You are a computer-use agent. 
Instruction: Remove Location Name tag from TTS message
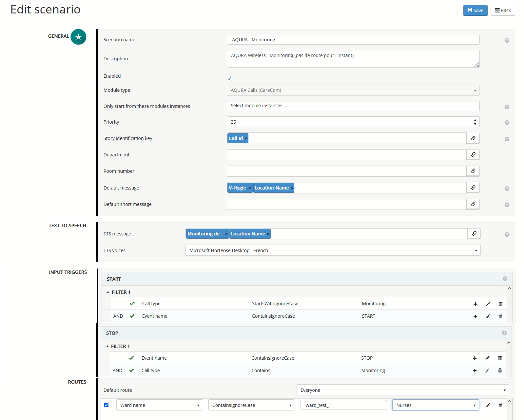point(268,234)
